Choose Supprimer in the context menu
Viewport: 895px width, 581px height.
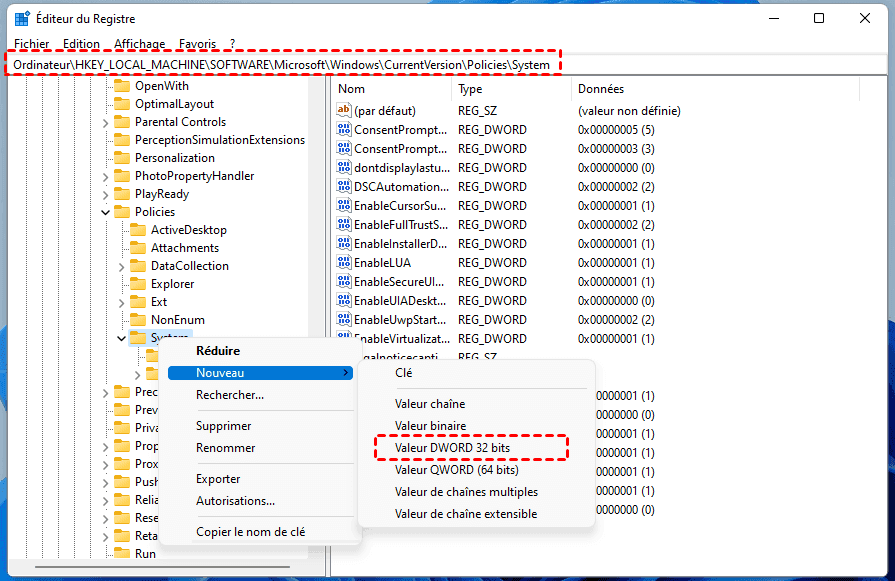[260, 426]
